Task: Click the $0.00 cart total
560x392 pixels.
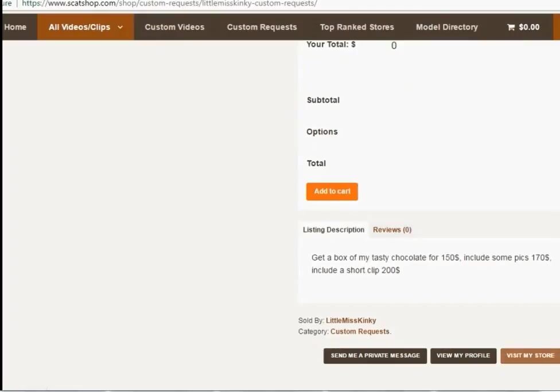Action: tap(529, 27)
